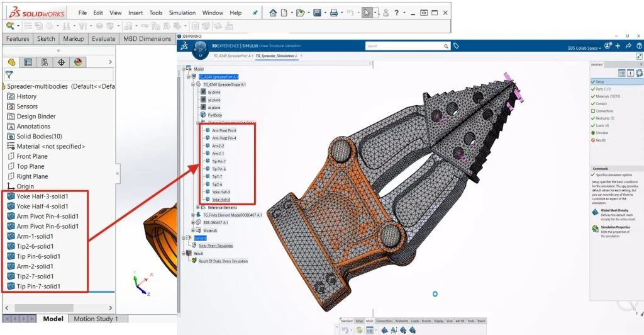Click the 3DEXPERIENCE search field
Viewport: 644px width, 335px height.
[402, 46]
